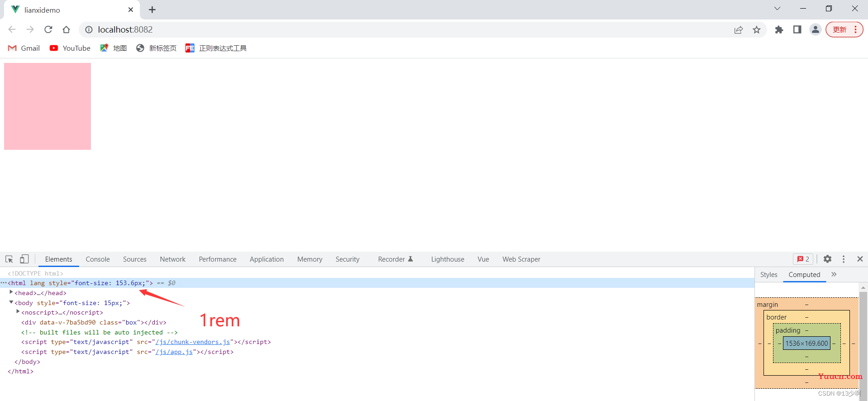The height and width of the screenshot is (401, 868).
Task: Select the div class="box" node
Action: [94, 322]
